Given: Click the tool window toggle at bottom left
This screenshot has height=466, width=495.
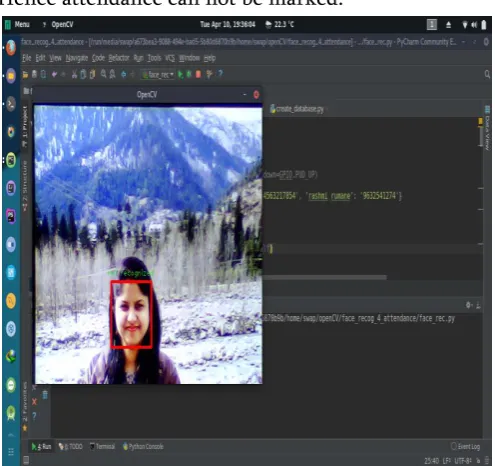Looking at the screenshot, I should pyautogui.click(x=26, y=461).
